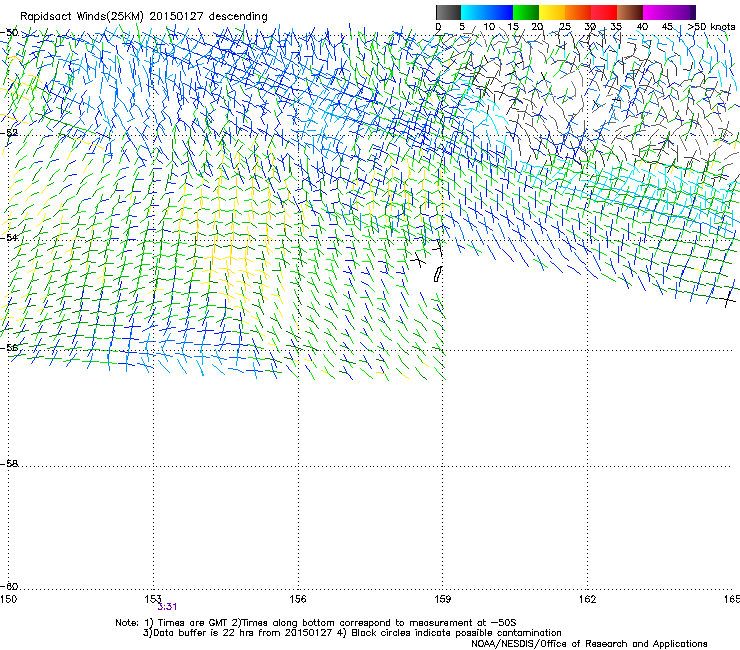Click the green 15-20 knots legend swatch
The width and height of the screenshot is (740, 650).
click(x=526, y=12)
